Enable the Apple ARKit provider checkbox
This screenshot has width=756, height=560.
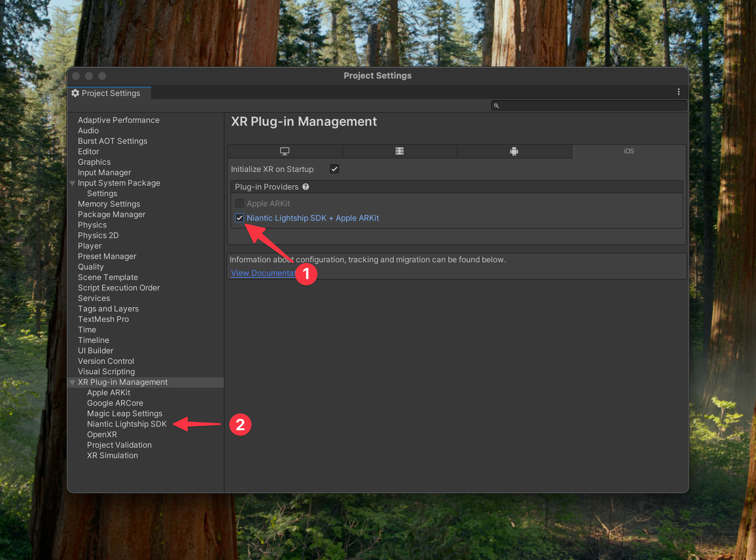pos(240,203)
